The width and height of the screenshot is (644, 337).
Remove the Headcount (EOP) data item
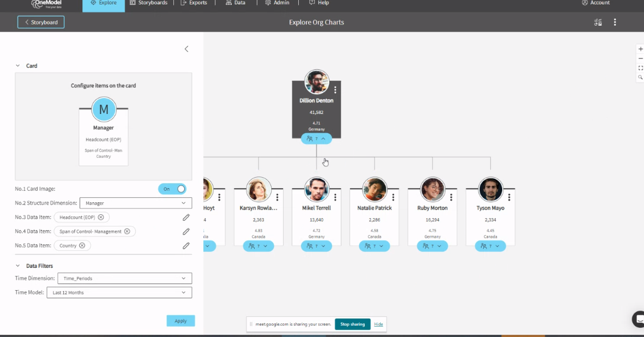(x=101, y=217)
